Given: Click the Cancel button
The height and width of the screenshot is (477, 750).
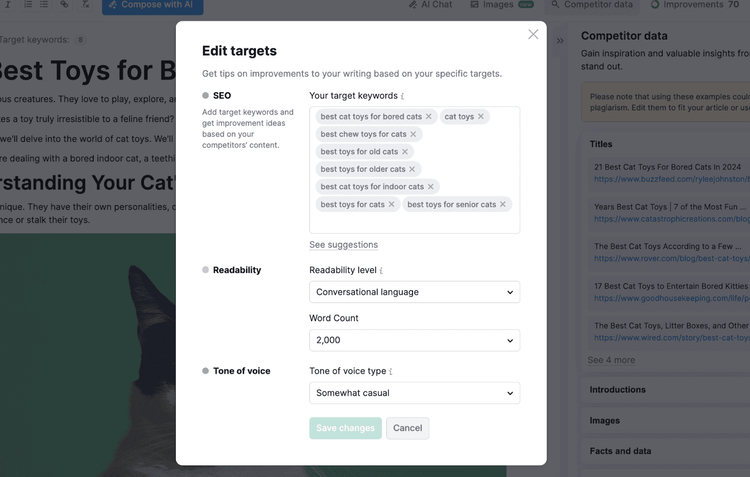Looking at the screenshot, I should coord(408,428).
